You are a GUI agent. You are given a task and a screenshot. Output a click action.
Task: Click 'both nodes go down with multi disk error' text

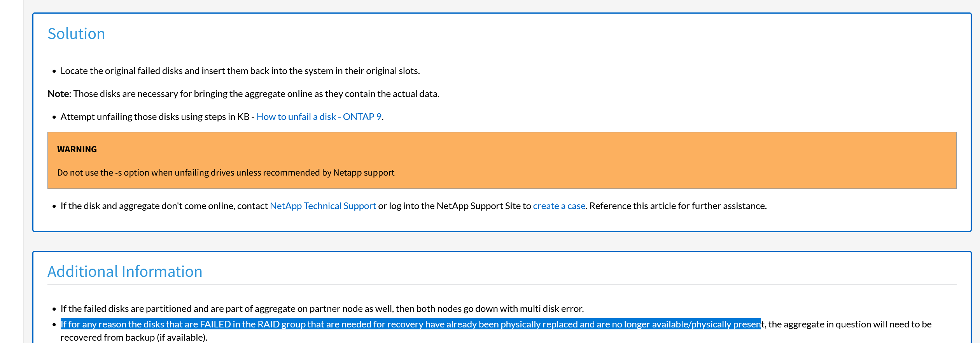[500, 309]
